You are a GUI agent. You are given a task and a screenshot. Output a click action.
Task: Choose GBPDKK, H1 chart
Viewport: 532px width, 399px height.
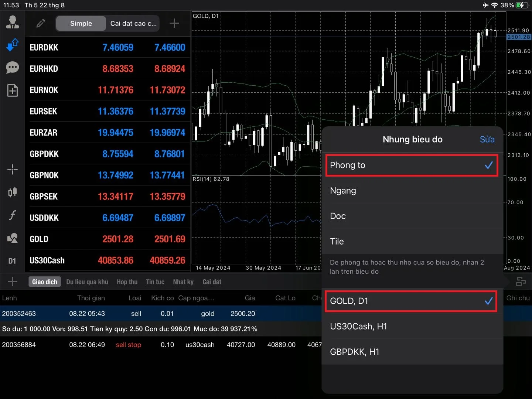(412, 352)
